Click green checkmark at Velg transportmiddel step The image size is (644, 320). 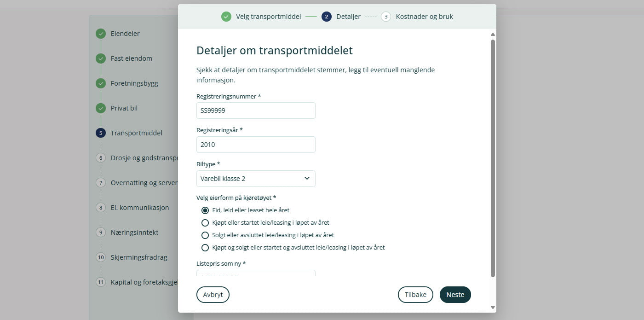click(226, 17)
